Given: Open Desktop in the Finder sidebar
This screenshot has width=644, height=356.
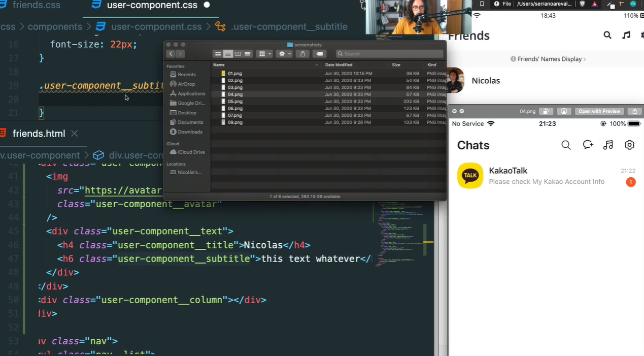Looking at the screenshot, I should (184, 113).
